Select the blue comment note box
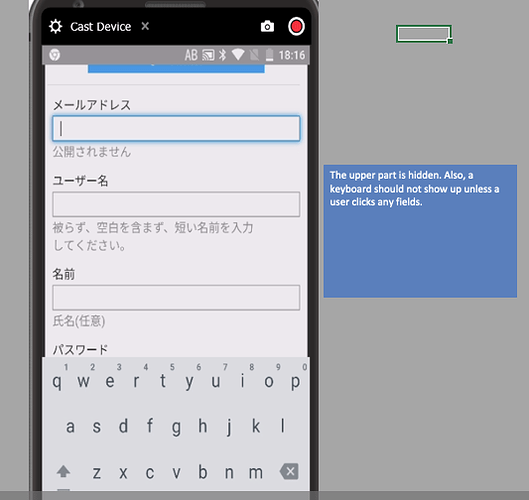This screenshot has width=529, height=500. click(420, 231)
